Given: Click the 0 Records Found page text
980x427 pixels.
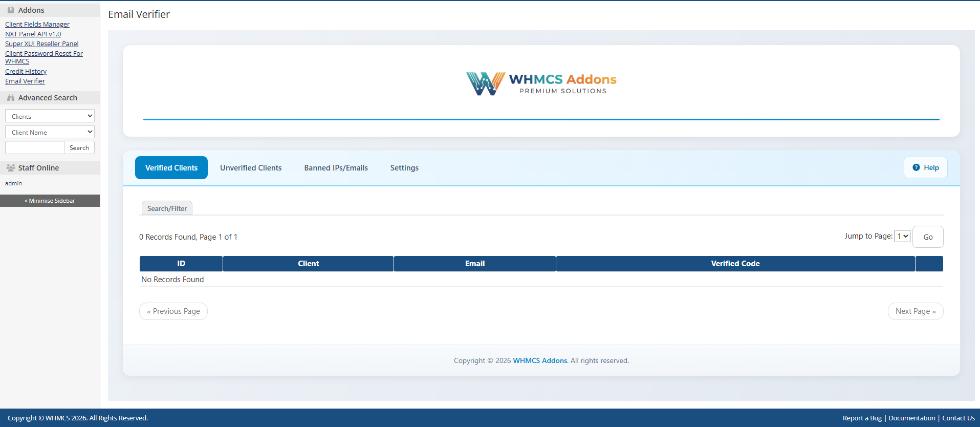Looking at the screenshot, I should [188, 237].
